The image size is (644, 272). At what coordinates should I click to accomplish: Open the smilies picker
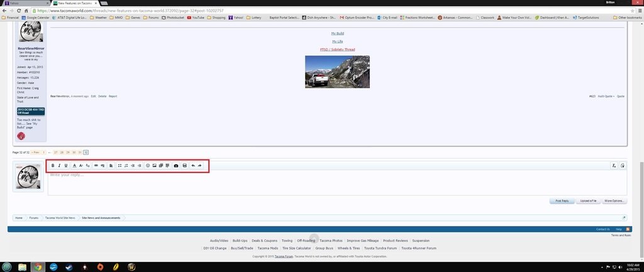click(148, 166)
